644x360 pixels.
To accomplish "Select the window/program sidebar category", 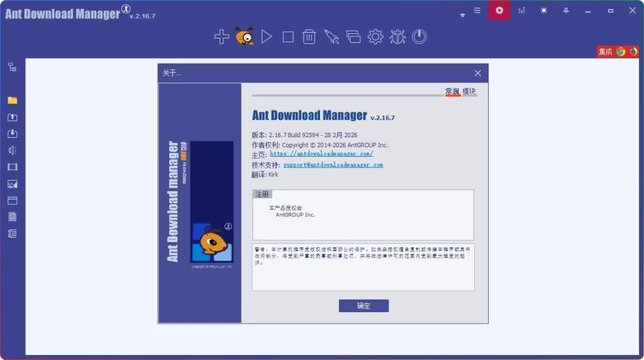I will point(13,201).
